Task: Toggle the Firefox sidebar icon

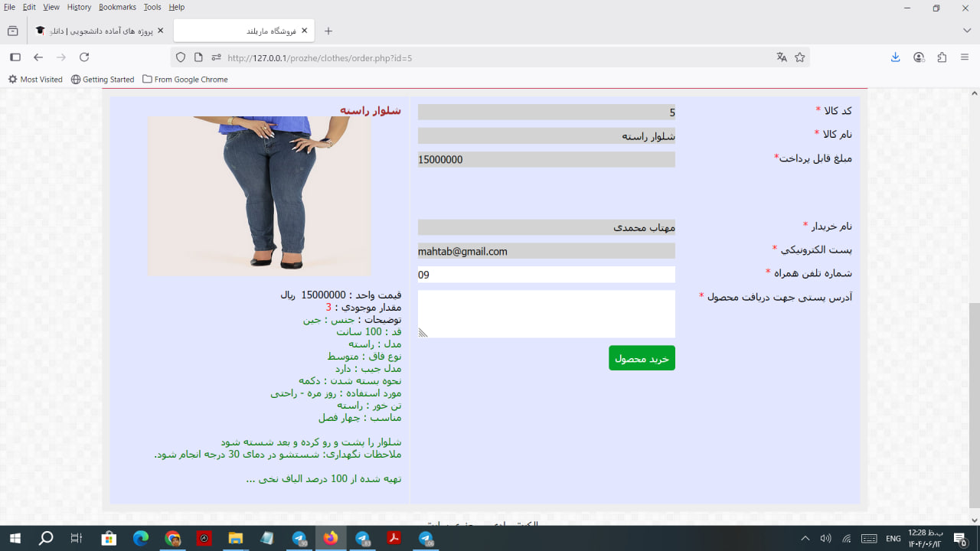Action: tap(15, 57)
